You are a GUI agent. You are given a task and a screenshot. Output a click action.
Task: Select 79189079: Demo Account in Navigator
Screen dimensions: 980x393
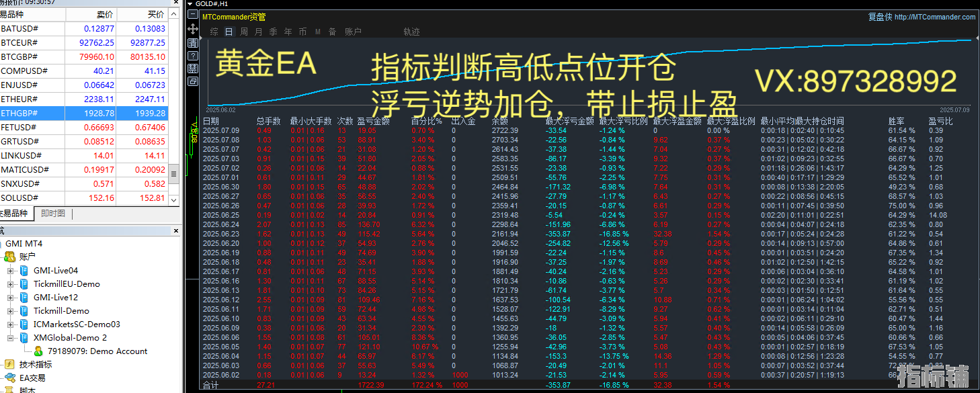[97, 351]
